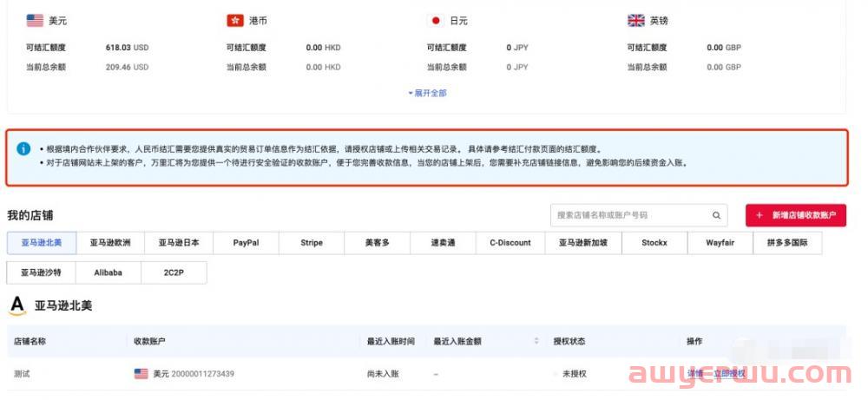Expand all currencies with 展开全部
The width and height of the screenshot is (868, 400).
tap(427, 93)
